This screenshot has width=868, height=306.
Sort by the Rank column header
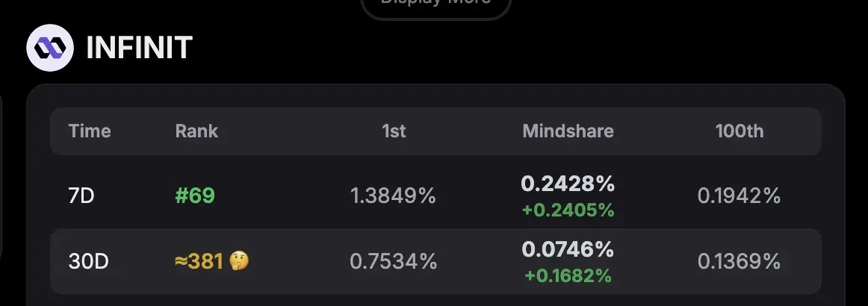[x=196, y=131]
